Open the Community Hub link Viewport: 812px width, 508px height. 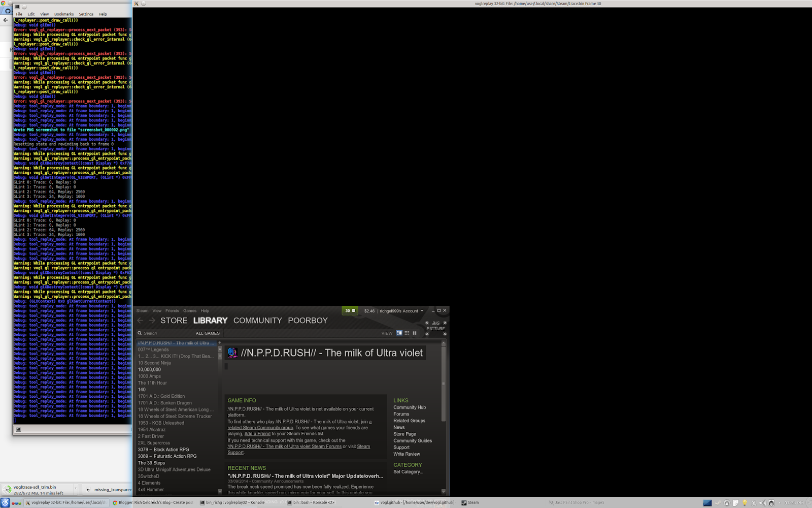(410, 407)
